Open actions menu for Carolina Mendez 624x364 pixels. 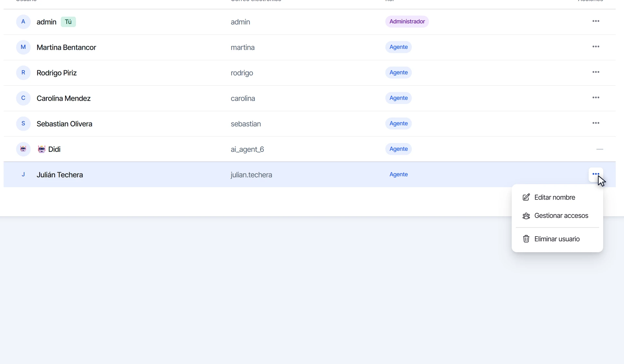point(596,97)
